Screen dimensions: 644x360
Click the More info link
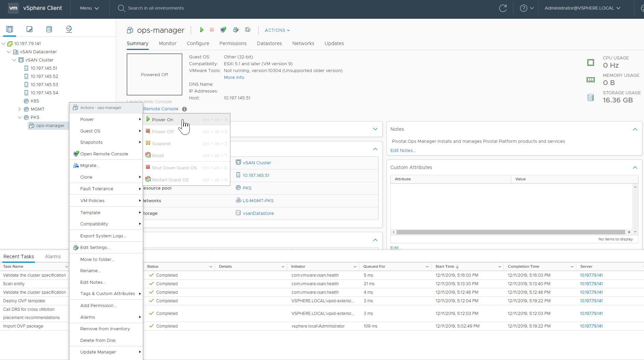[234, 78]
